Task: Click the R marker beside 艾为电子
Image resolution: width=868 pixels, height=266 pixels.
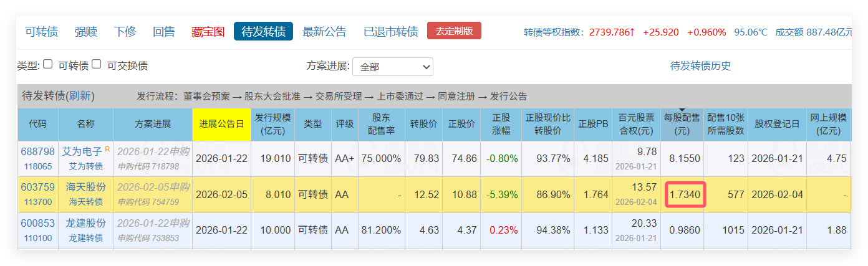Action: pyautogui.click(x=107, y=149)
